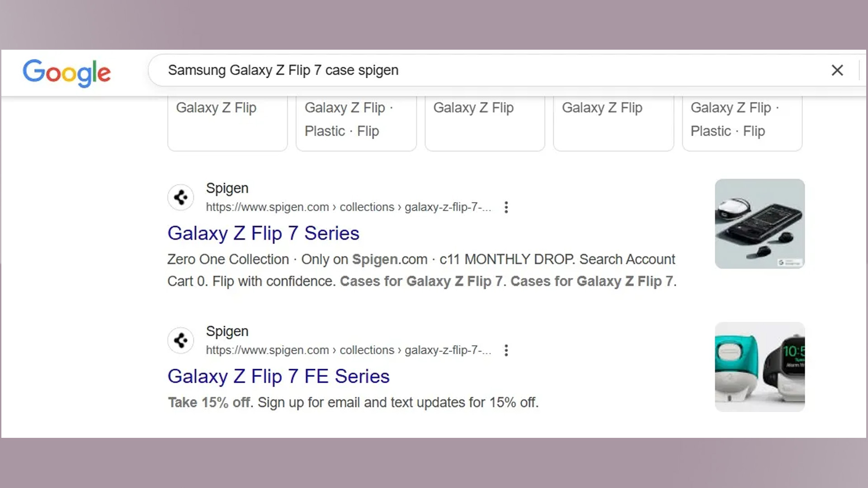Viewport: 868px width, 488px height.
Task: Click the second result's spigen.com collections URL
Action: click(349, 350)
